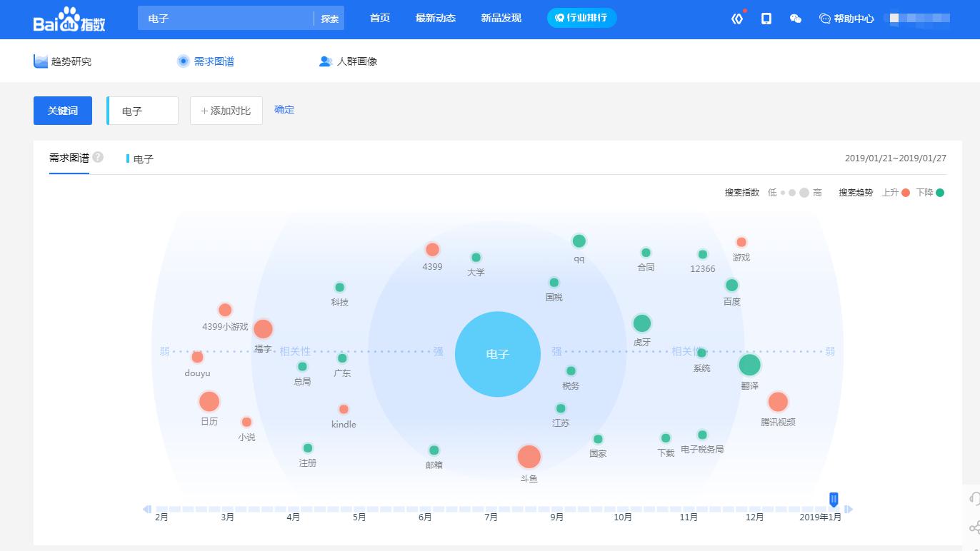
Task: Open 最新动态 menu item
Action: pos(436,18)
